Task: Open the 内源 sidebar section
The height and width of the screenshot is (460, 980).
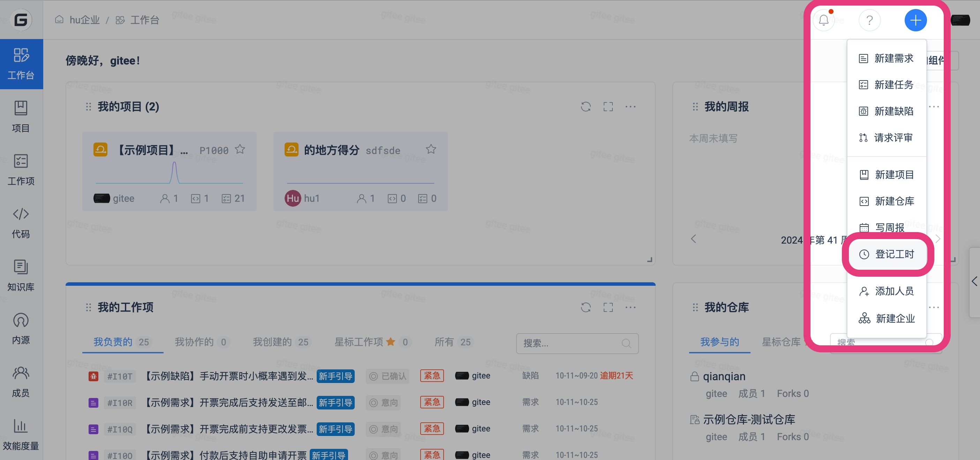Action: pos(21,329)
